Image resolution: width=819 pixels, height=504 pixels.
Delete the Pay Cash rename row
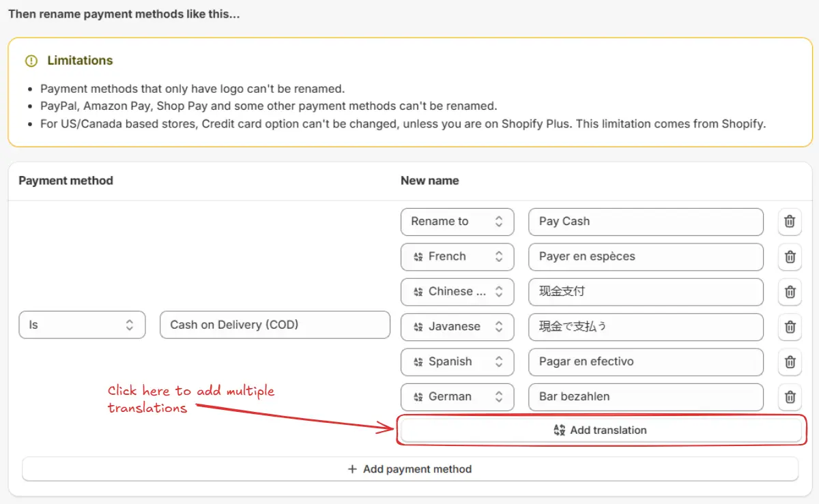[x=790, y=222]
